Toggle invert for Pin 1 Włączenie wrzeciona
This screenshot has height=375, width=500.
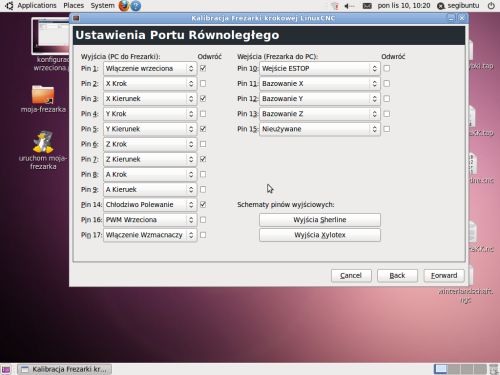click(203, 68)
